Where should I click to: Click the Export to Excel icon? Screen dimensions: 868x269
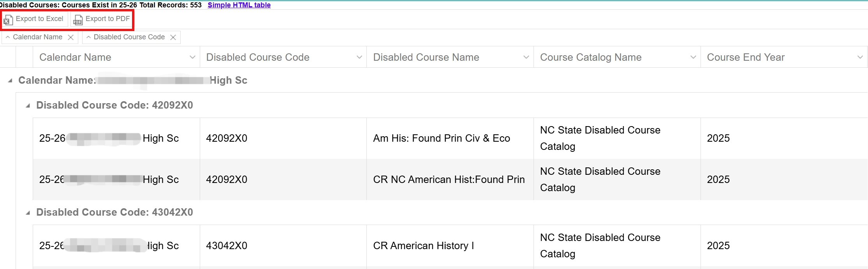(8, 19)
